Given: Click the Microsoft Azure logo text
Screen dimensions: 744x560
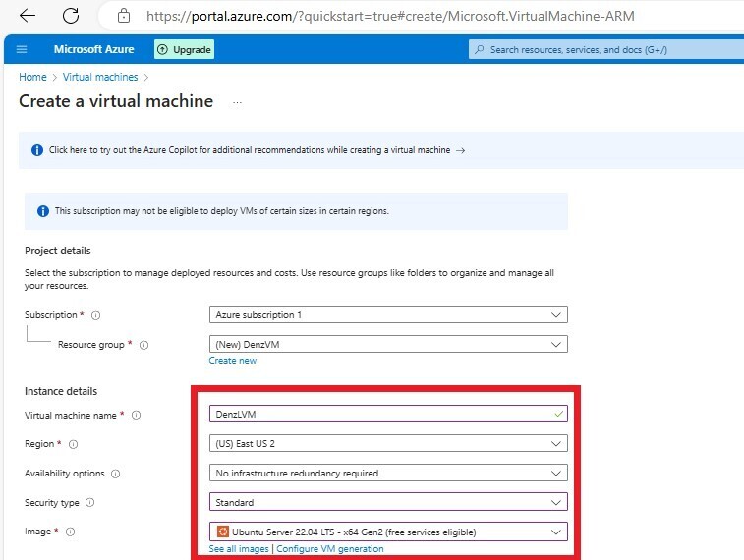Looking at the screenshot, I should (x=94, y=49).
